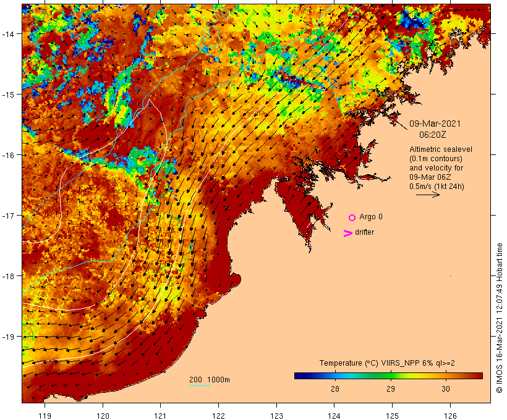
Task: Click the 'Altimetric sealevel' label
Action: [x=441, y=149]
